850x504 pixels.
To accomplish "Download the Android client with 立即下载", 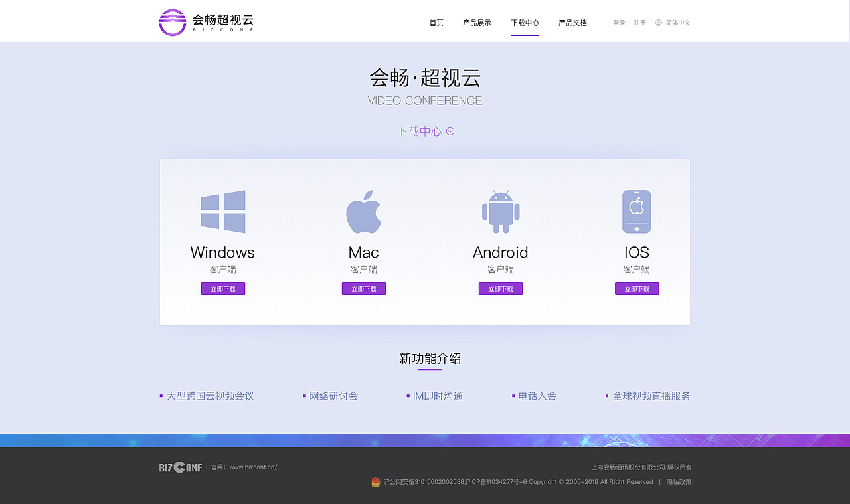I will click(x=501, y=289).
